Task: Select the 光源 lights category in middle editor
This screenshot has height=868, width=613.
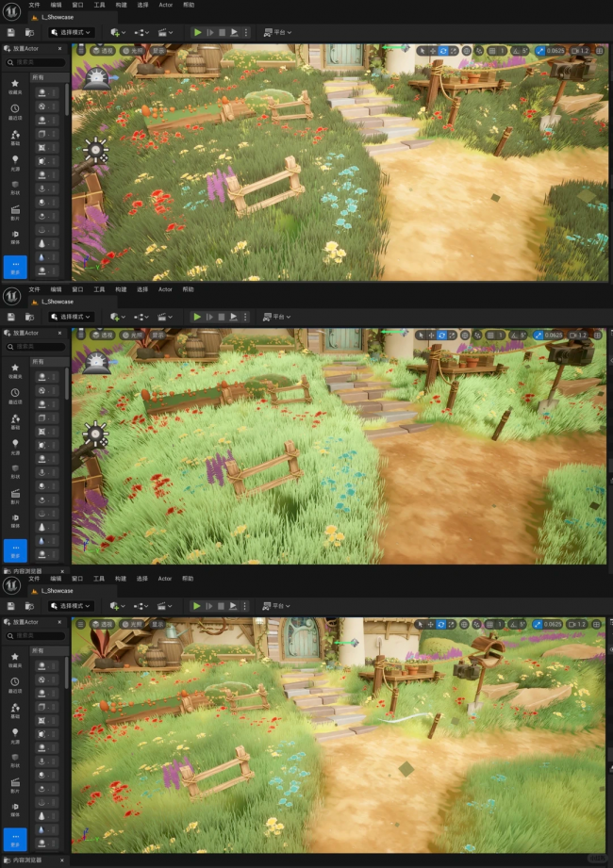Action: coord(15,448)
